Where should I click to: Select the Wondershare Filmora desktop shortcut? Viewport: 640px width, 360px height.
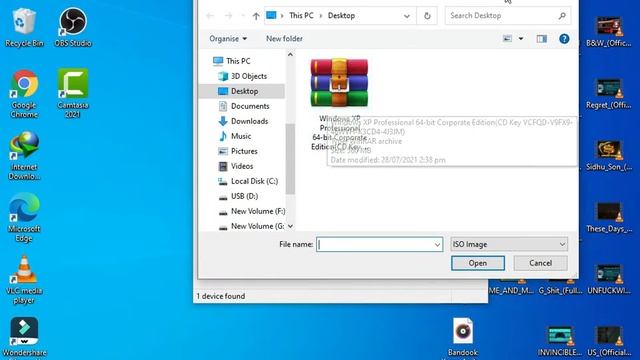(x=24, y=337)
